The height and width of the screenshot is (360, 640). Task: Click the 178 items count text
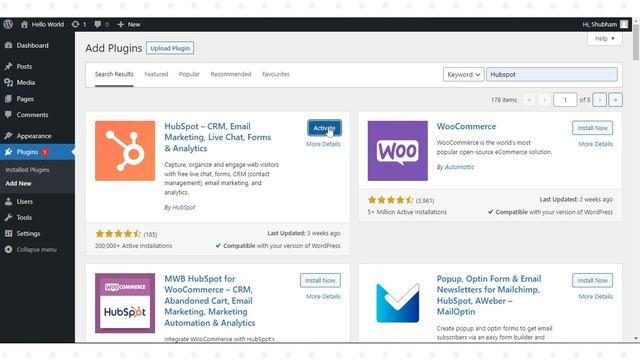pos(504,100)
